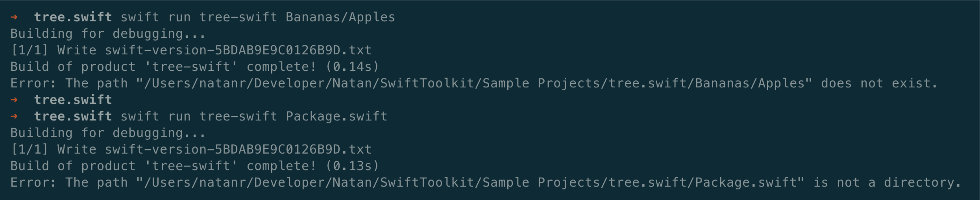The image size is (980, 200).
Task: Click the prompt arrow before the Bananas/Apples command
Action: point(14,17)
